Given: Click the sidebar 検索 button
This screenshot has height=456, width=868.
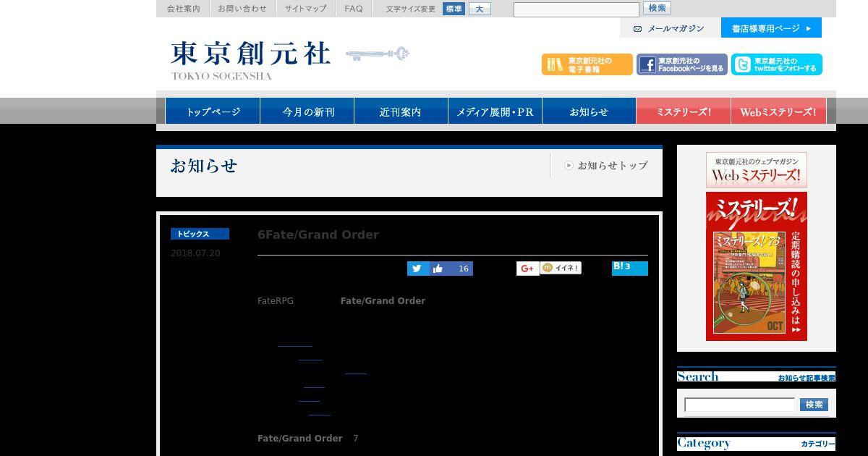Looking at the screenshot, I should coord(814,405).
